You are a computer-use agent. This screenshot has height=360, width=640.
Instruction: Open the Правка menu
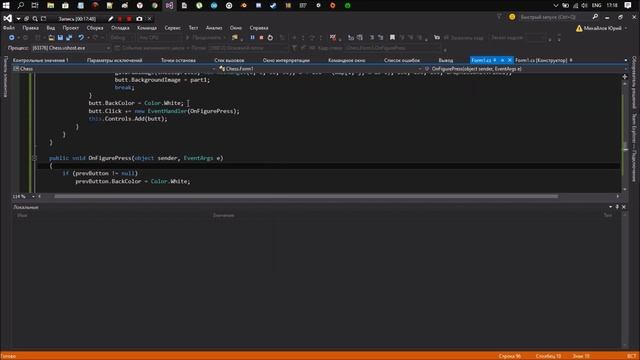click(x=30, y=28)
